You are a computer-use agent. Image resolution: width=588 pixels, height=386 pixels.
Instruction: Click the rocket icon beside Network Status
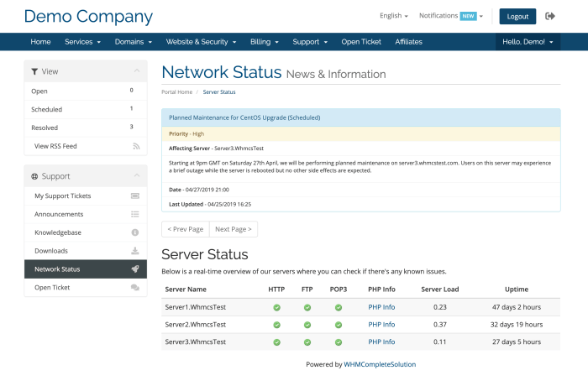[135, 269]
